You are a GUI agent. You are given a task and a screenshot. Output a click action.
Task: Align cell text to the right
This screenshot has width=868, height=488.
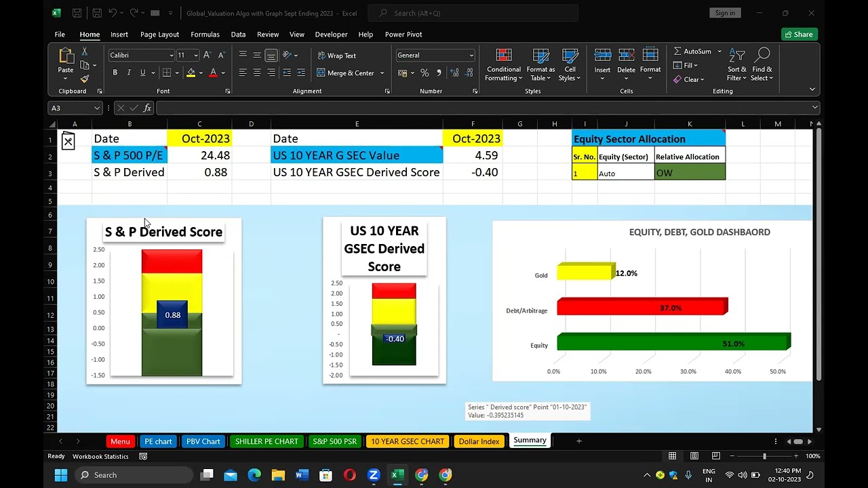271,73
